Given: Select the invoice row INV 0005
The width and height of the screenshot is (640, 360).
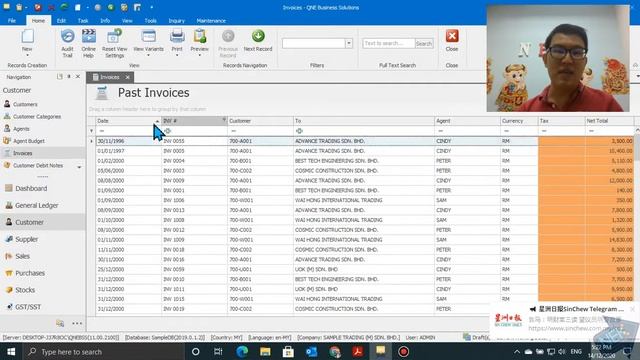Looking at the screenshot, I should tap(365, 151).
